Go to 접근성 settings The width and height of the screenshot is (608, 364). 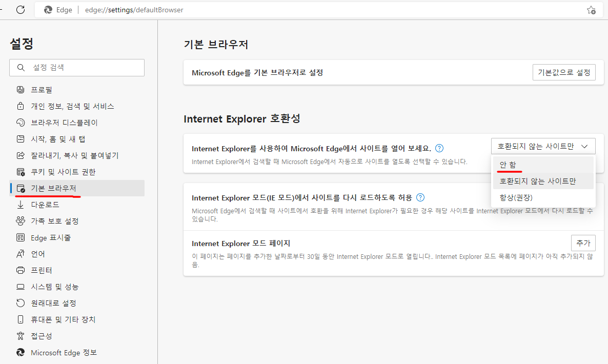coord(77,336)
